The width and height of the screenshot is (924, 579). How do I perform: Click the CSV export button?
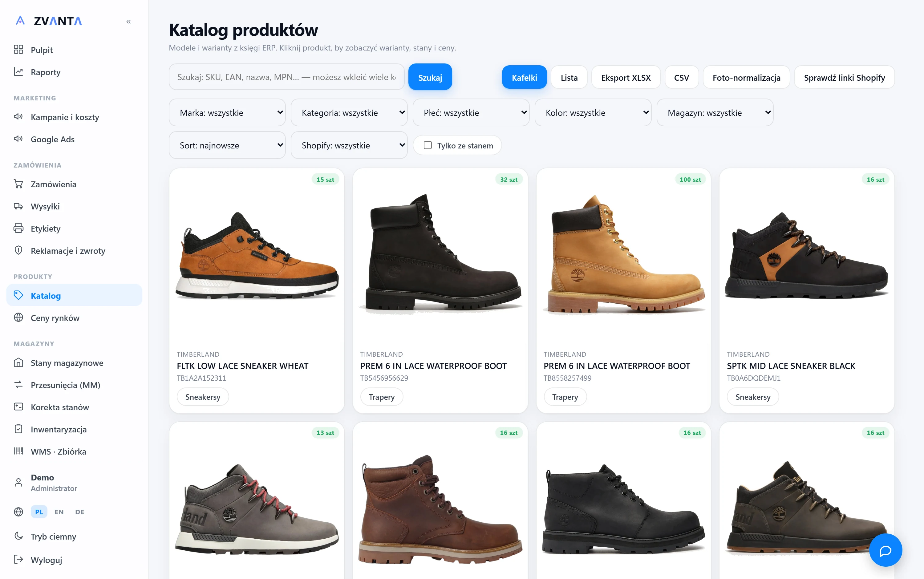coord(682,77)
